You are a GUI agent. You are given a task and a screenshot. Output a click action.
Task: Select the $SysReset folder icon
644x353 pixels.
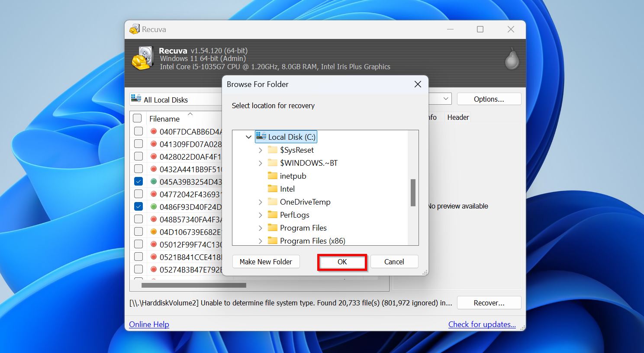pyautogui.click(x=272, y=150)
